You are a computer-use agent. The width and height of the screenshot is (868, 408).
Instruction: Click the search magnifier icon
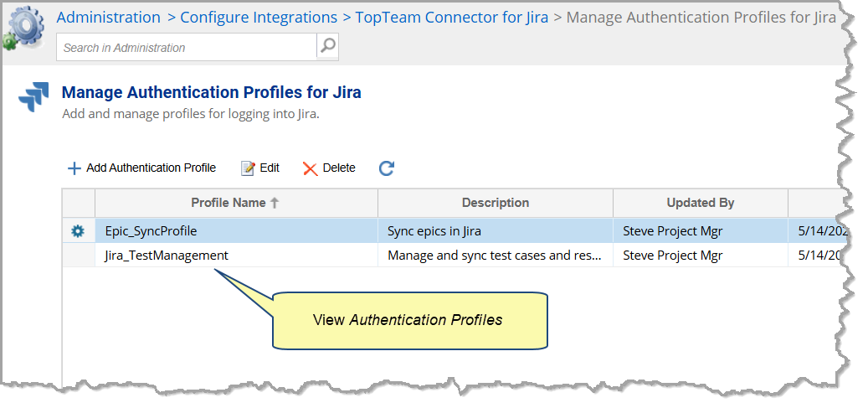[x=328, y=45]
